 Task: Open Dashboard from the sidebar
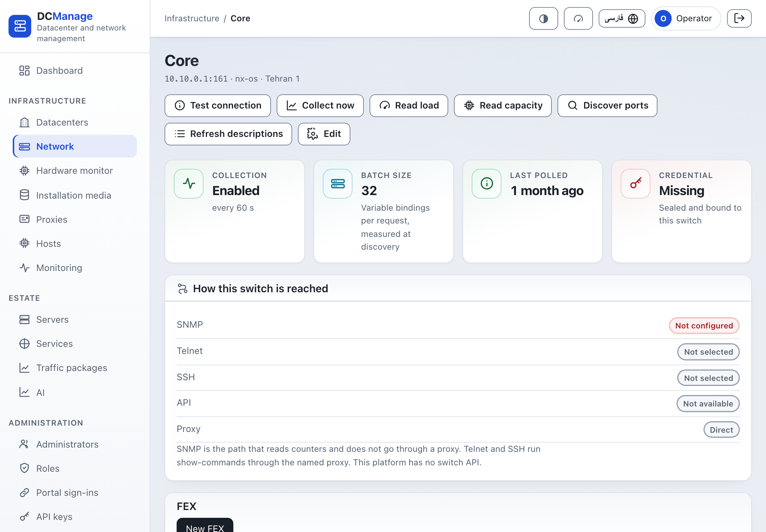(74, 71)
